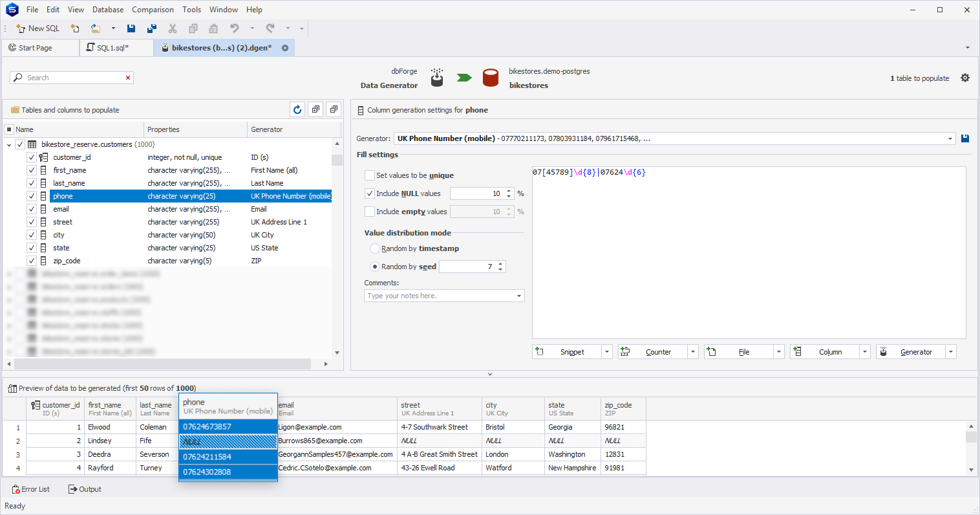Viewport: 980px width, 515px height.
Task: Open the Snippet button dropdown arrow
Action: click(x=606, y=352)
